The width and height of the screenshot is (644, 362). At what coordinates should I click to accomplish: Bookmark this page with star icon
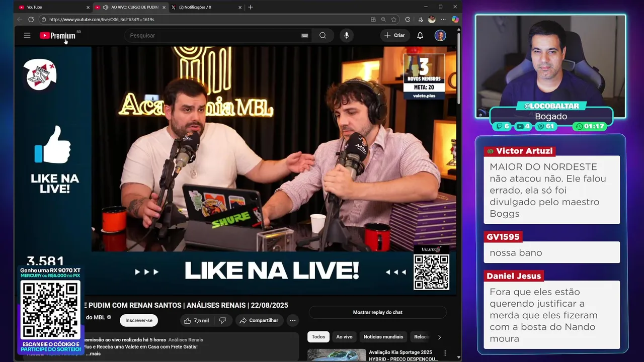(394, 19)
